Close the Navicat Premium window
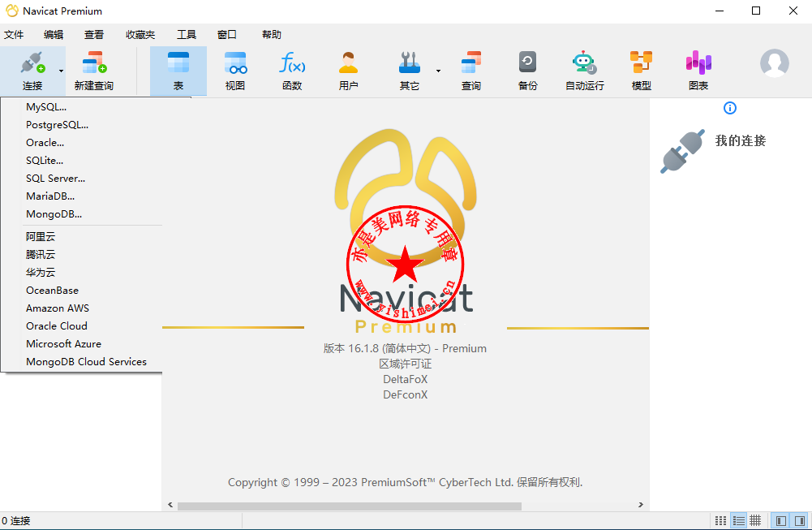 (793, 11)
